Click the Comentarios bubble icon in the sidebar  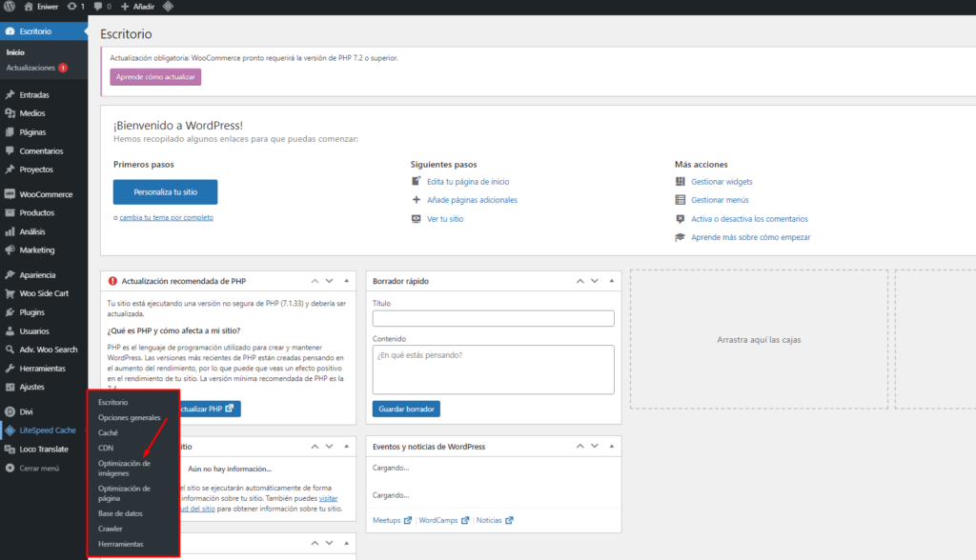click(10, 150)
